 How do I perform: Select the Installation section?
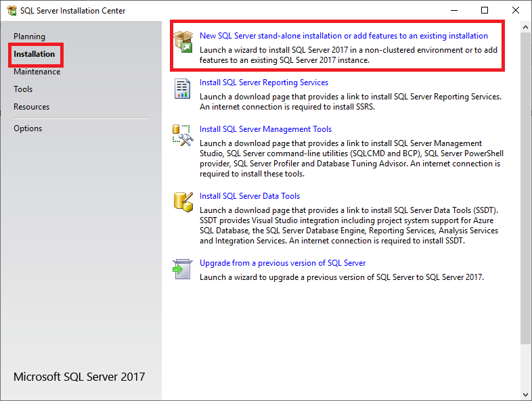coord(34,54)
